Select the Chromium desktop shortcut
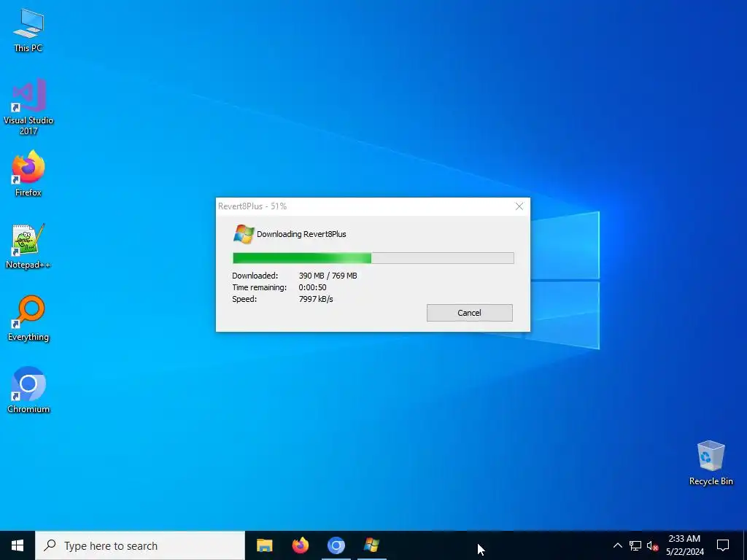Screen dimensions: 747x560 (28, 391)
